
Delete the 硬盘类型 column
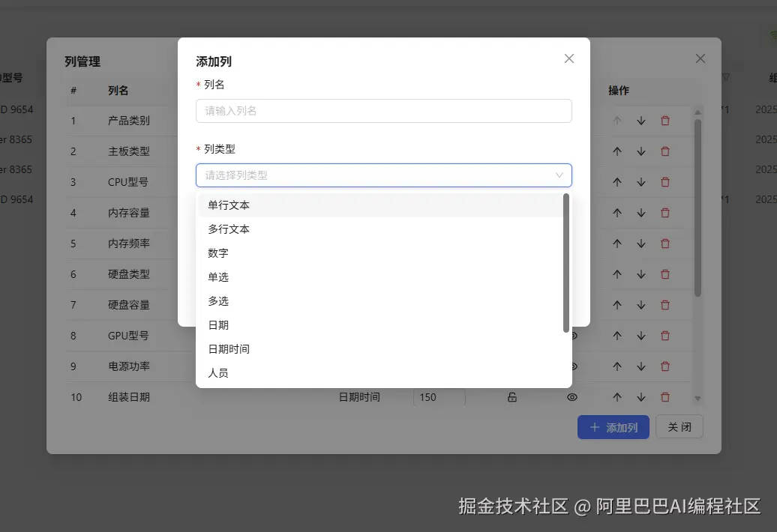pyautogui.click(x=665, y=274)
